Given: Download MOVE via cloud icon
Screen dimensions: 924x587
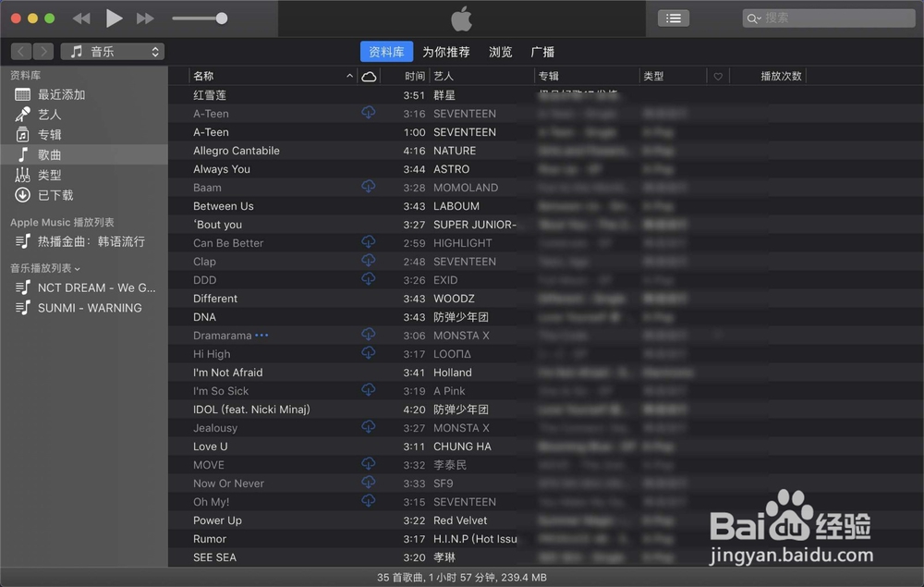Looking at the screenshot, I should pyautogui.click(x=369, y=464).
